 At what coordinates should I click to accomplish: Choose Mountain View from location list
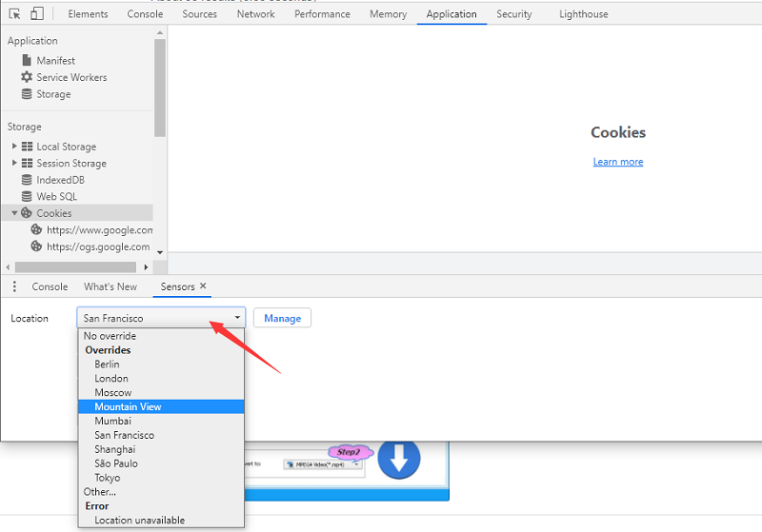(x=128, y=406)
